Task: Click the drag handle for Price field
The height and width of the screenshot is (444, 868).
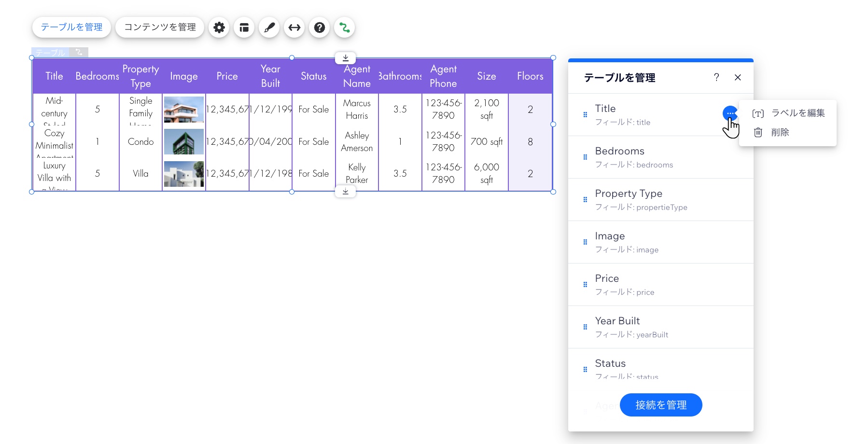Action: point(585,285)
